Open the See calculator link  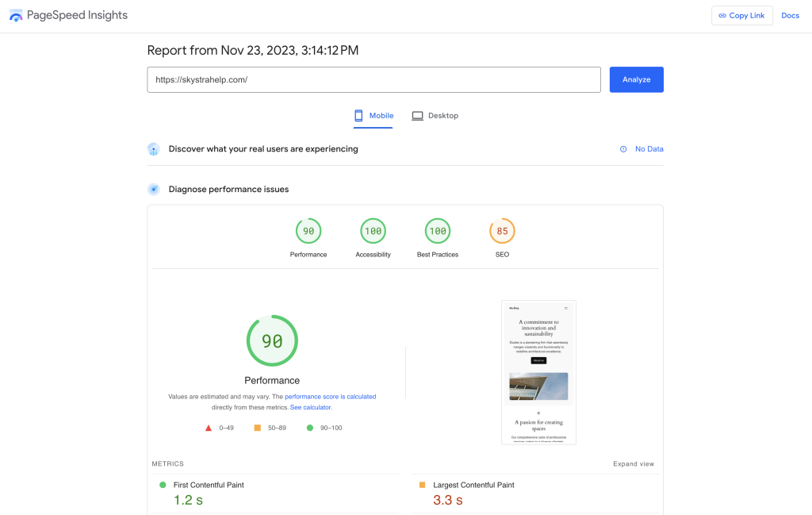[311, 407]
